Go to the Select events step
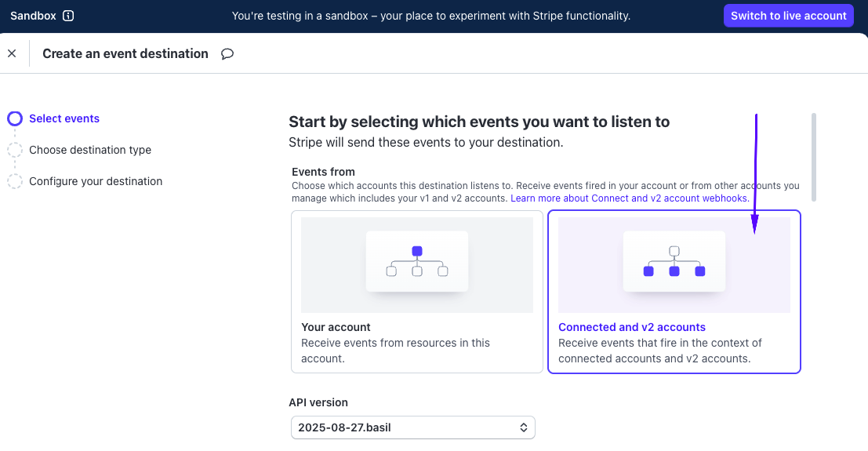Image resolution: width=868 pixels, height=451 pixels. [x=64, y=118]
